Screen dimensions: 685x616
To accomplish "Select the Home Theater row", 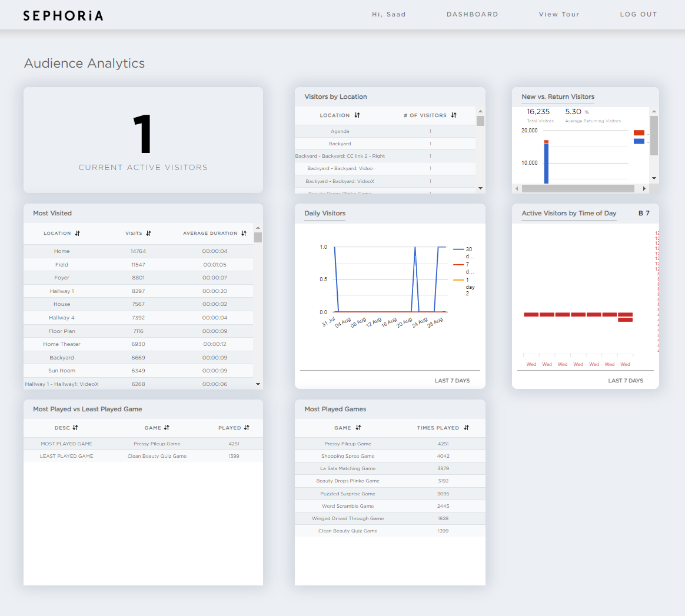I will (x=138, y=344).
